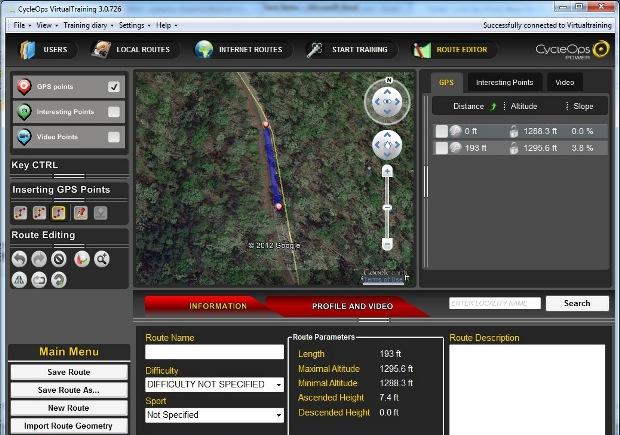Open the Difficulty dropdown
Screen dimensions: 620x435
(x=214, y=384)
